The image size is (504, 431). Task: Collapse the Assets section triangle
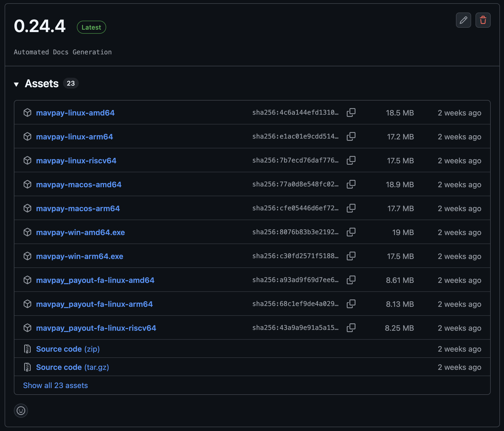[x=16, y=84]
